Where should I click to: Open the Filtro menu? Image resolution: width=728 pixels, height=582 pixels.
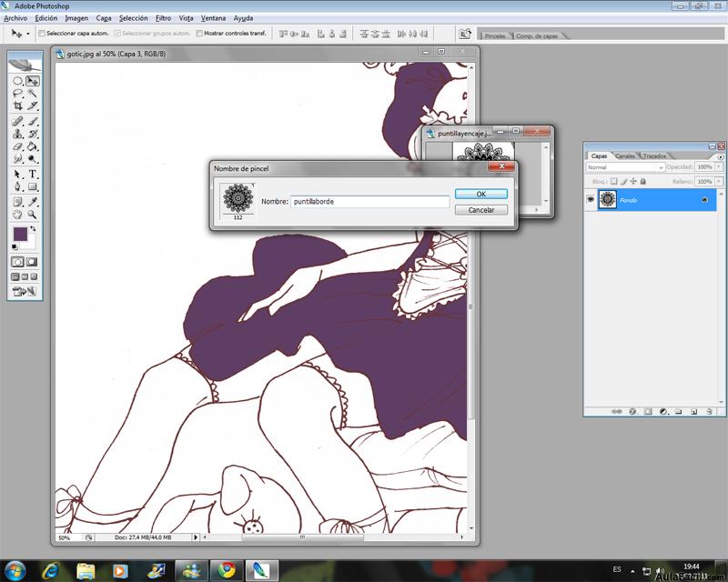(163, 18)
